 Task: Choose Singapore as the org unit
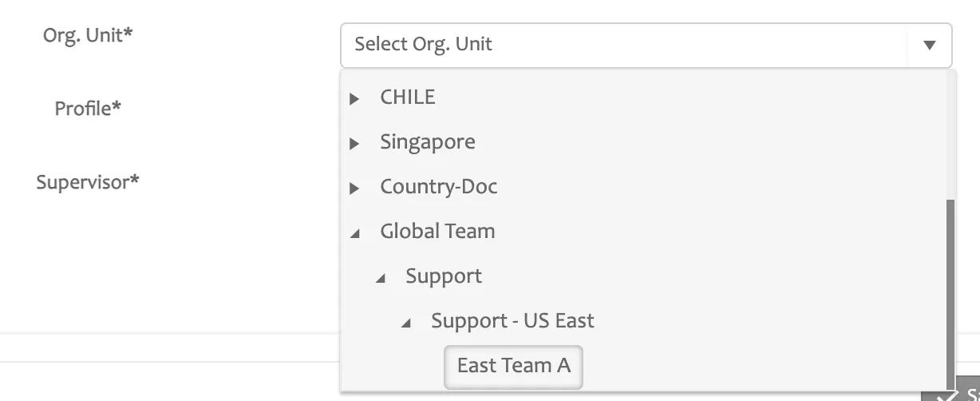coord(427,142)
